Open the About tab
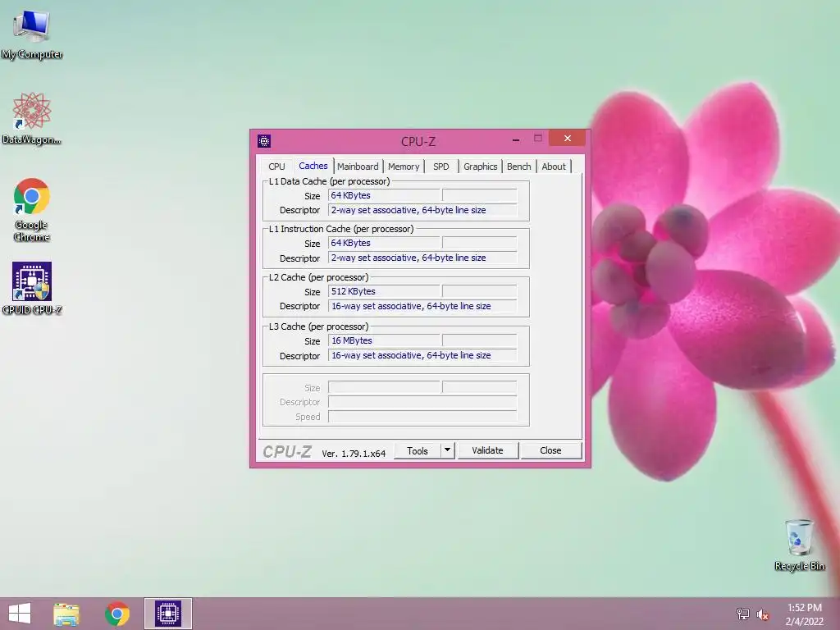This screenshot has width=840, height=630. [x=554, y=167]
